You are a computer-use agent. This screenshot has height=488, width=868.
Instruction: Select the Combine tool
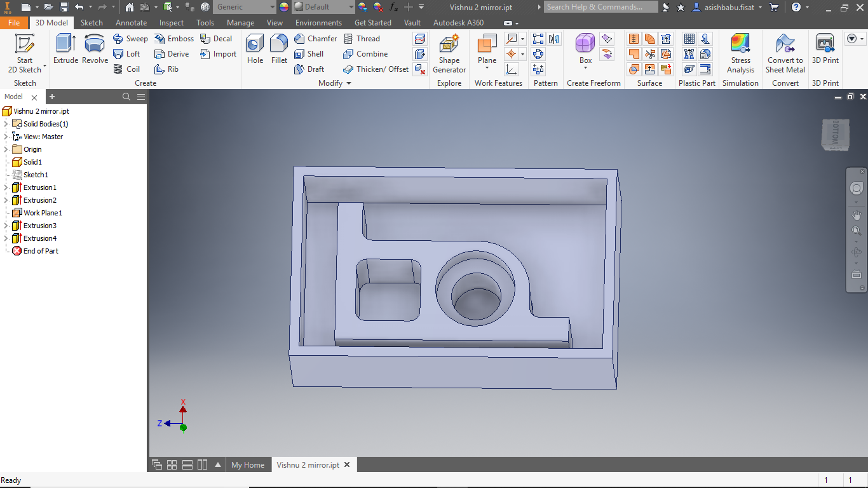[365, 54]
